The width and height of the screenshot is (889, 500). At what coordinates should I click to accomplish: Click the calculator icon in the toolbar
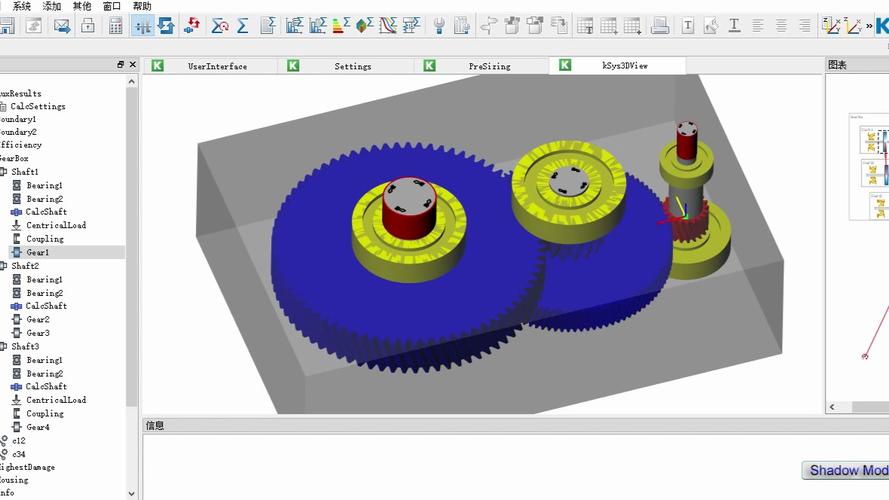click(x=116, y=25)
